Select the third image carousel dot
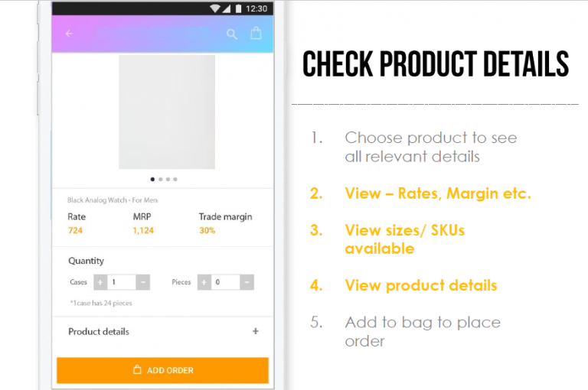This screenshot has width=588, height=390. 168,179
